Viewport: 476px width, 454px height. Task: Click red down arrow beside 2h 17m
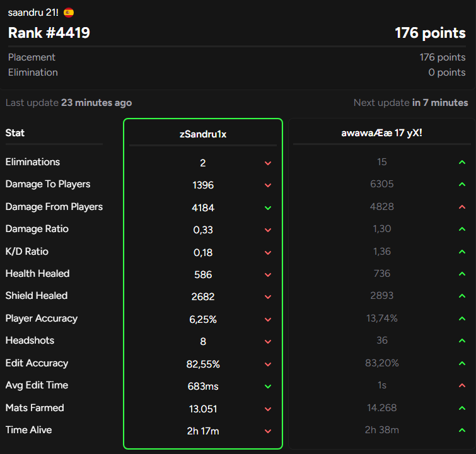click(x=268, y=431)
